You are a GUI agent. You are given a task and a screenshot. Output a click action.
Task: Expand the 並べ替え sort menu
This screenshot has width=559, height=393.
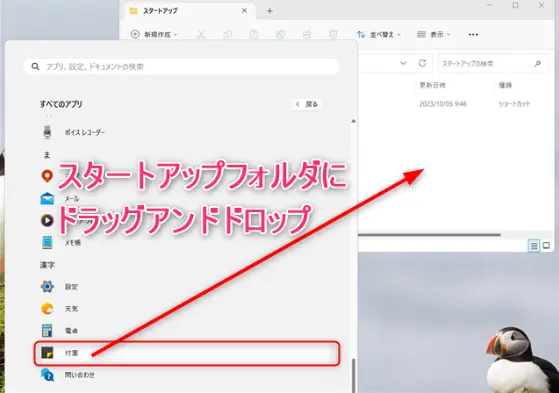379,35
